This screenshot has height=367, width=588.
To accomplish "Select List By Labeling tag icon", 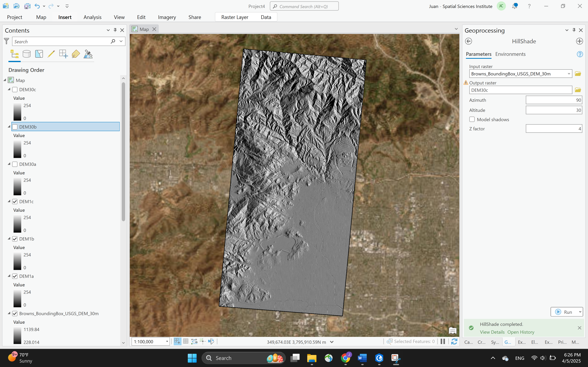I will 76,54.
